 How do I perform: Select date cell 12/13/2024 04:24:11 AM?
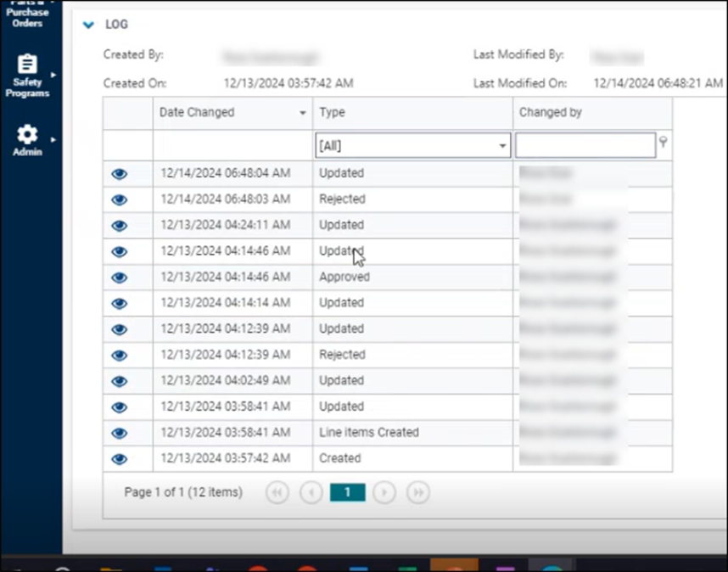tap(232, 225)
